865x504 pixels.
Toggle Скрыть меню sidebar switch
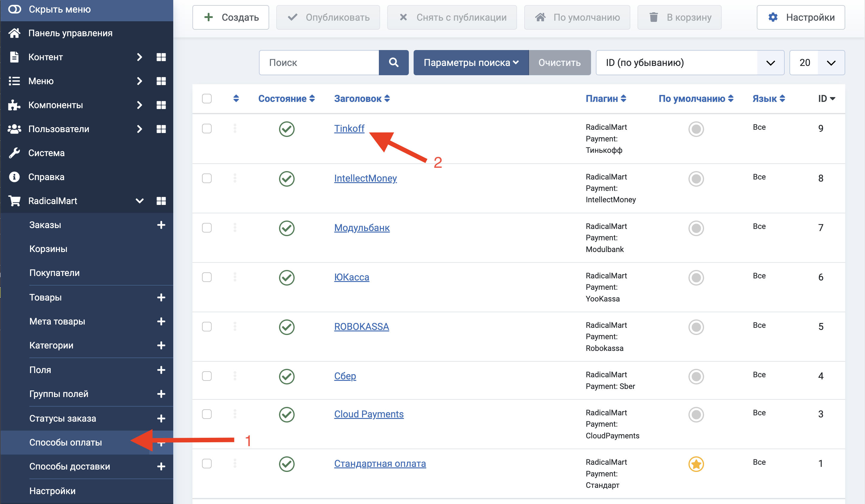[15, 9]
